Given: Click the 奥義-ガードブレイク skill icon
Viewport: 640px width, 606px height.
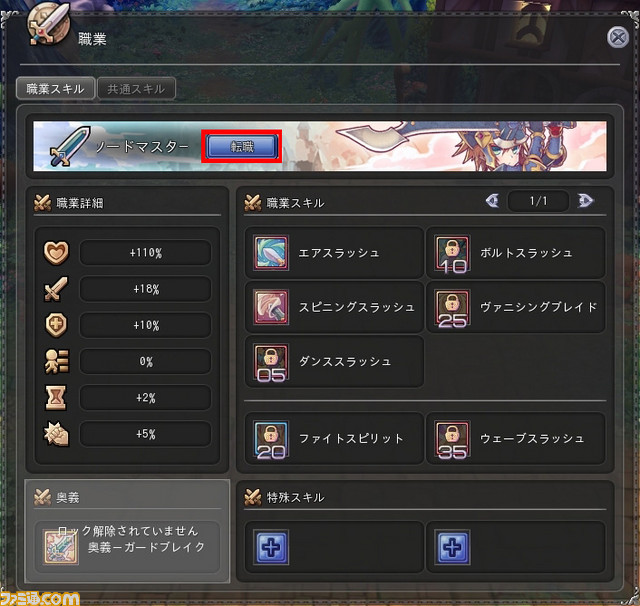Looking at the screenshot, I should pyautogui.click(x=61, y=547).
